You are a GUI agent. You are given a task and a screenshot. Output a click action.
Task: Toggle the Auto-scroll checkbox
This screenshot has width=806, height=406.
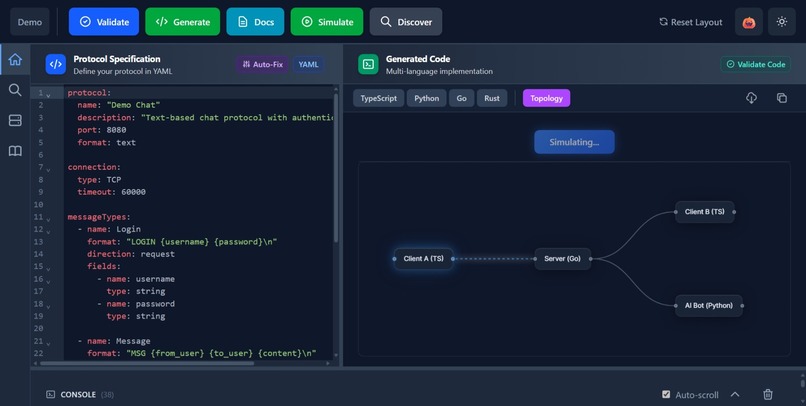[666, 394]
